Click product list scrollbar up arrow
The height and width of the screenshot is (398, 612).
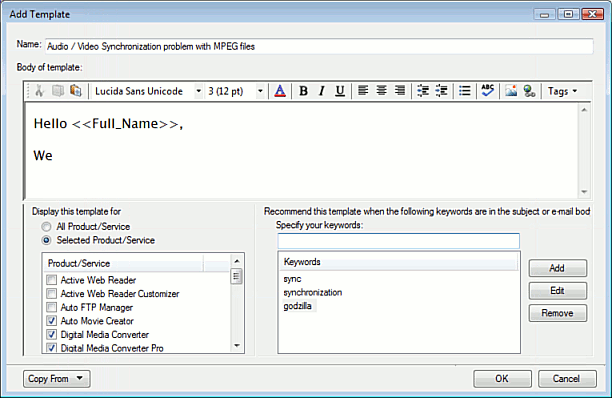point(237,261)
